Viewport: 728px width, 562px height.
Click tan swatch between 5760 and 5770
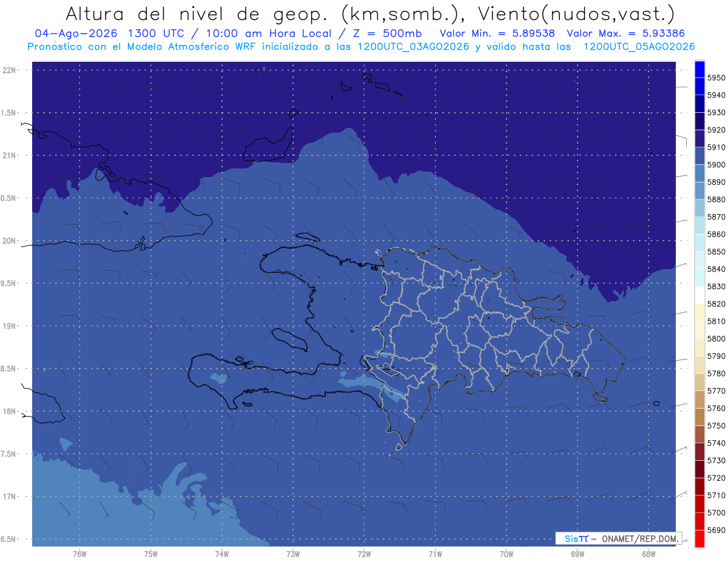click(x=699, y=400)
